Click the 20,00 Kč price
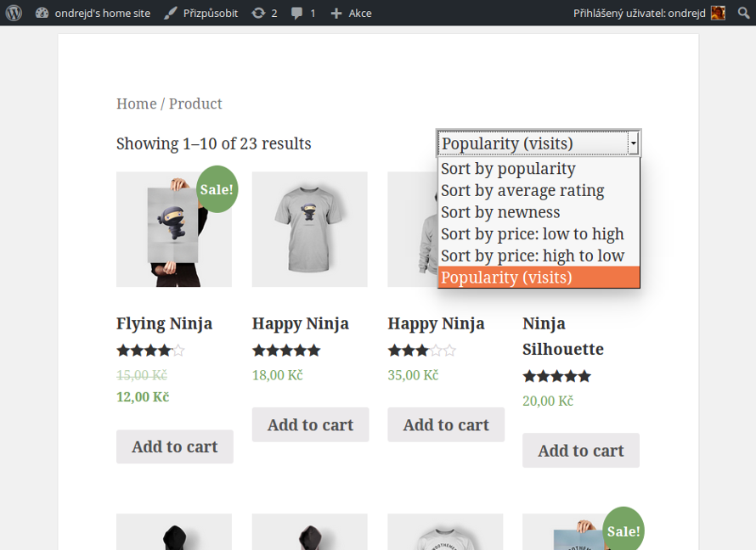Viewport: 756px width, 550px height. pyautogui.click(x=548, y=401)
